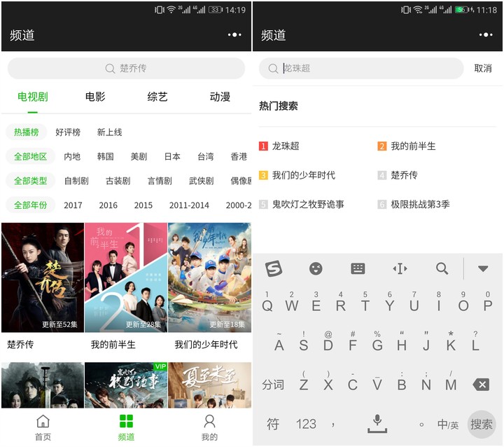Open the VIP 牧野诡事 poster
This screenshot has height=447, width=504.
click(126, 385)
